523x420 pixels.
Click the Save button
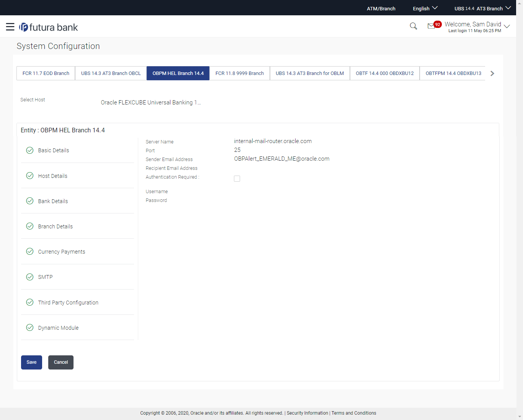31,362
